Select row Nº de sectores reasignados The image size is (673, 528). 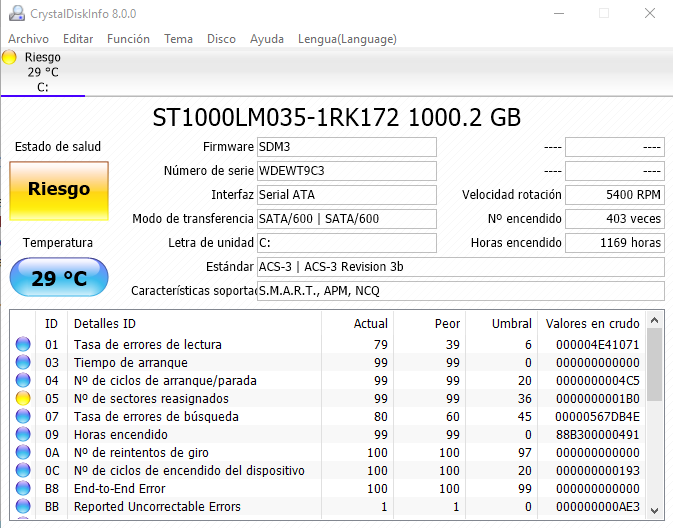328,398
